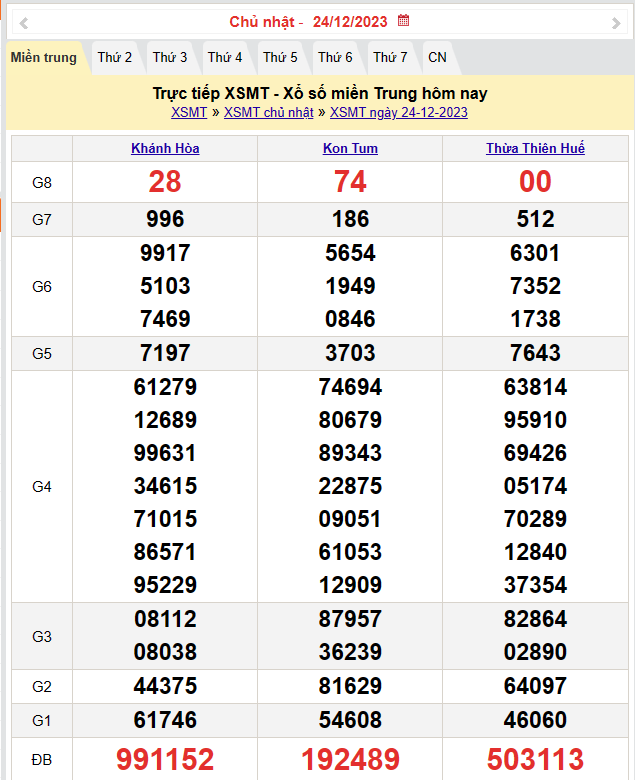Click Khánh Hòa G7 number 996
Image resolution: width=635 pixels, height=780 pixels.
(x=165, y=219)
